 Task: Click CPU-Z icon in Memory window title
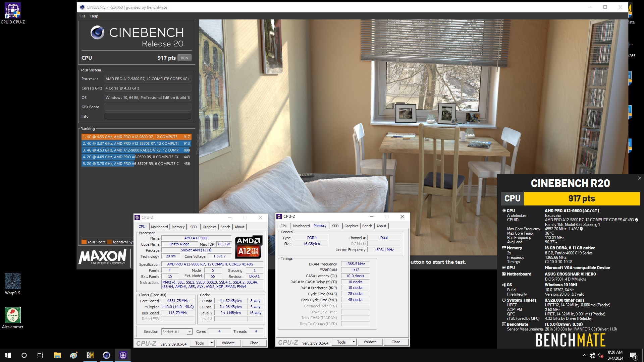point(279,217)
